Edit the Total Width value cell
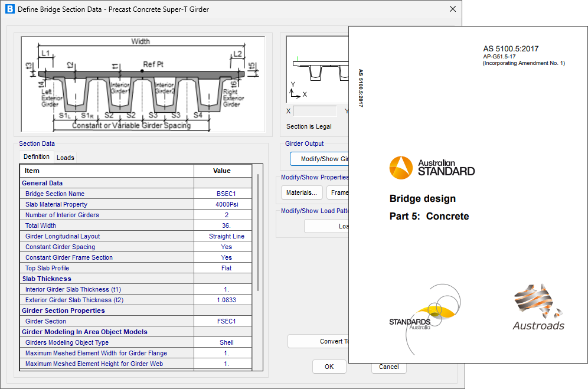This screenshot has height=389, width=588. coord(226,225)
